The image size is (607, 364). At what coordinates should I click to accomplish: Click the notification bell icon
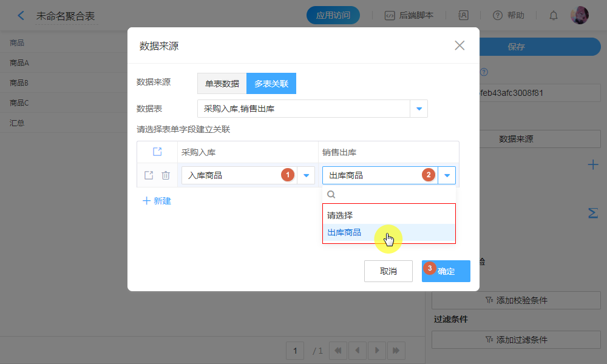(x=554, y=16)
